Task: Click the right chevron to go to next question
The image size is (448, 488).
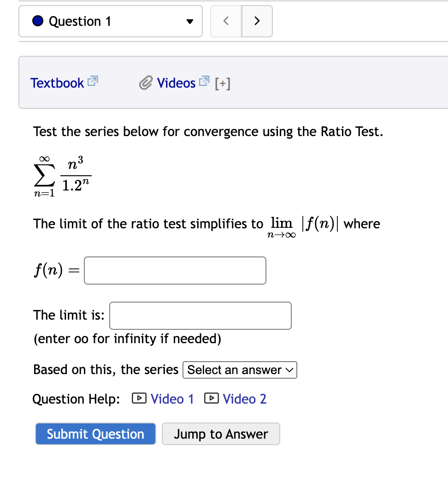Action: click(257, 21)
